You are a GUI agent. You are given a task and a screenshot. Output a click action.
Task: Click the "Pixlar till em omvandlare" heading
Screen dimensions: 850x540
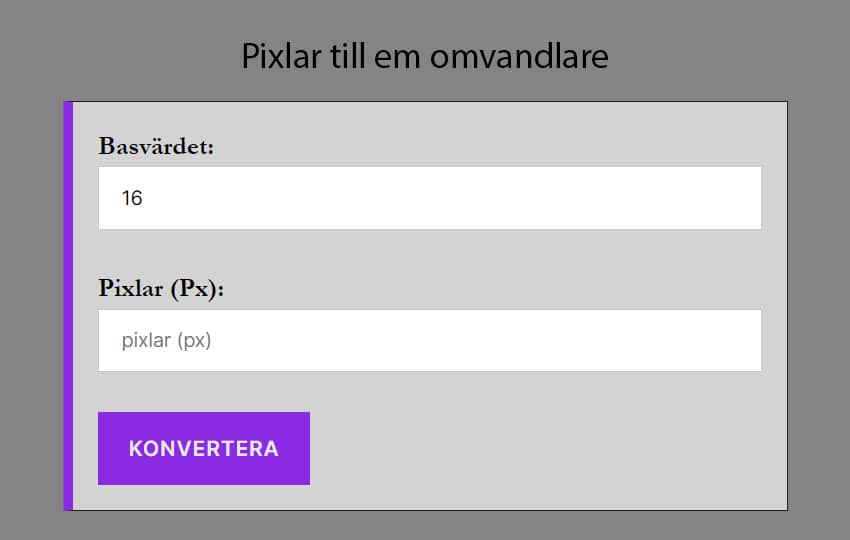coord(425,56)
